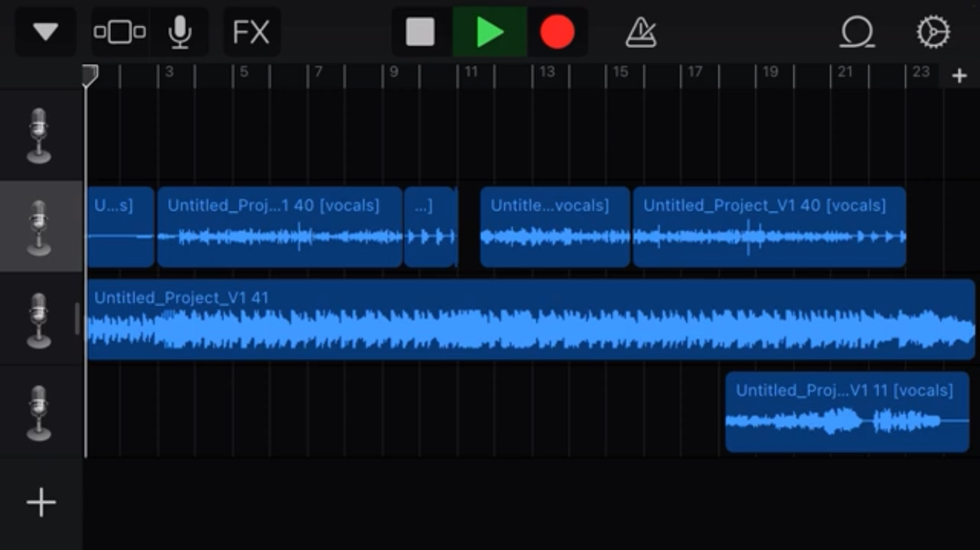This screenshot has width=980, height=550.
Task: Open the microphone instrument view
Action: pos(180,32)
